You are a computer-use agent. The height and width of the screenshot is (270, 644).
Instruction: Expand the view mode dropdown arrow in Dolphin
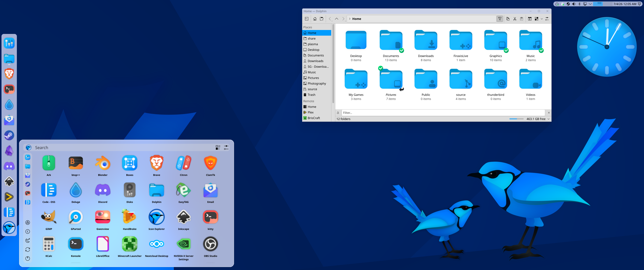point(542,19)
